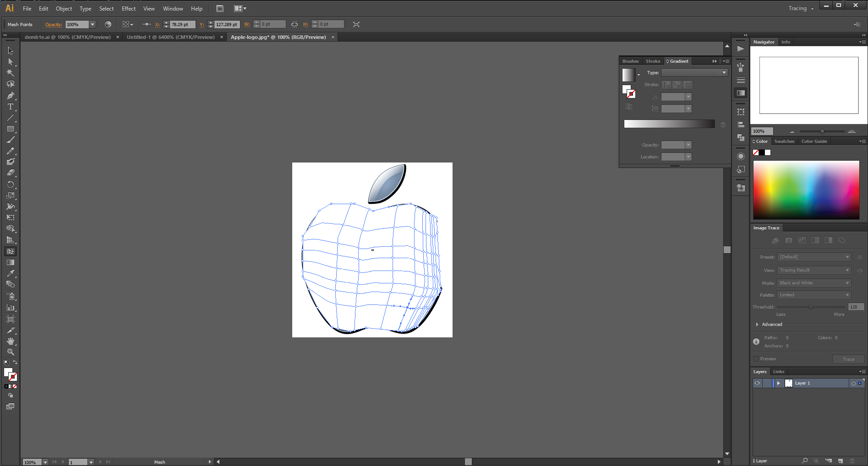Switch to the Stroke panel tab
The height and width of the screenshot is (466, 868).
point(653,61)
